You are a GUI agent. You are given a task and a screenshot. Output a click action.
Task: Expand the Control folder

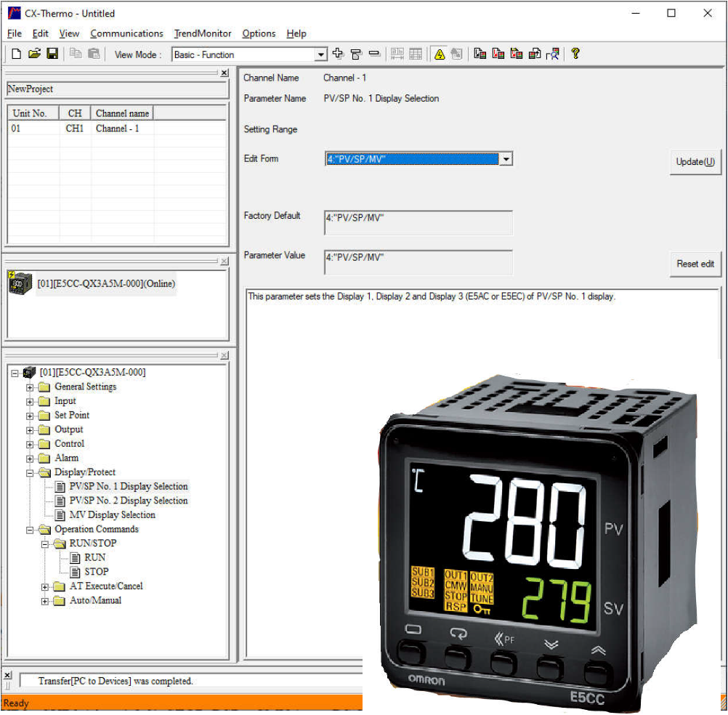30,445
